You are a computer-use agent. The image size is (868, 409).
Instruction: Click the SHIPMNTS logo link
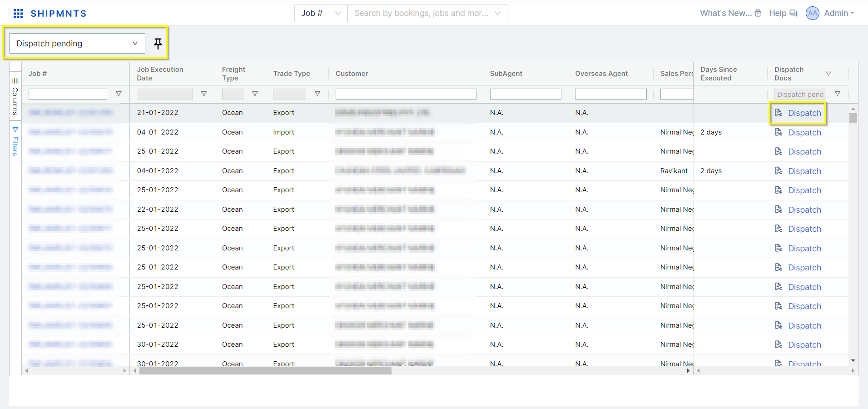pyautogui.click(x=58, y=14)
